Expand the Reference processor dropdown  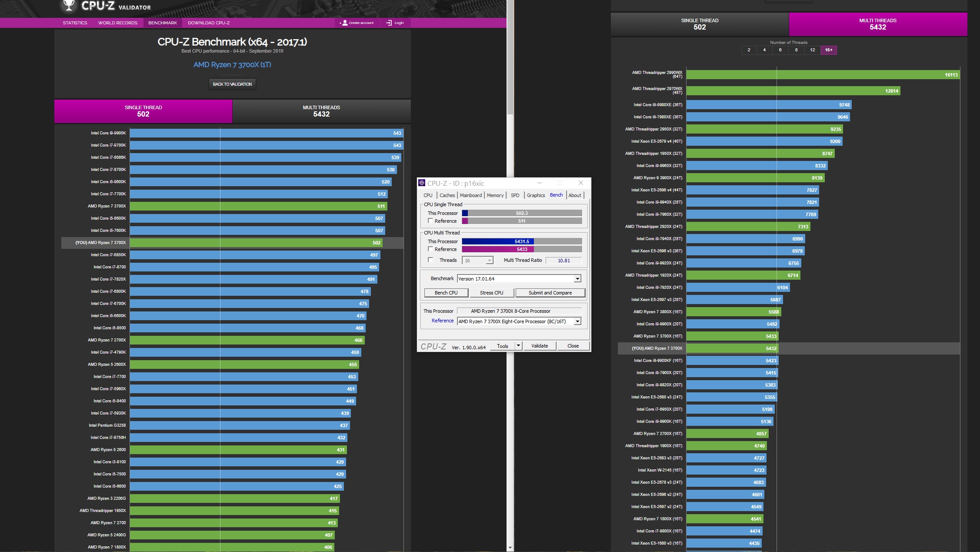point(577,321)
